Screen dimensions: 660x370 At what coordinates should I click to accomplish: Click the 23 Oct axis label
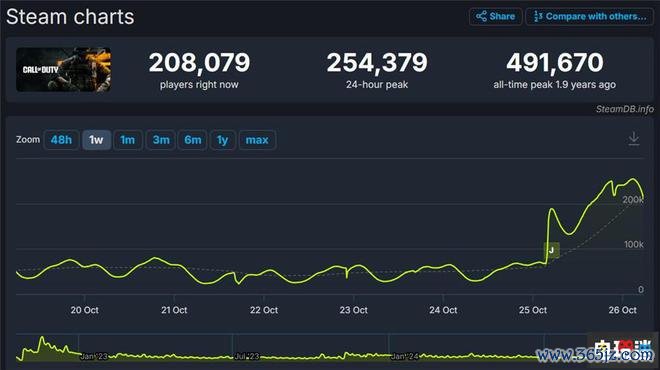[x=354, y=310]
